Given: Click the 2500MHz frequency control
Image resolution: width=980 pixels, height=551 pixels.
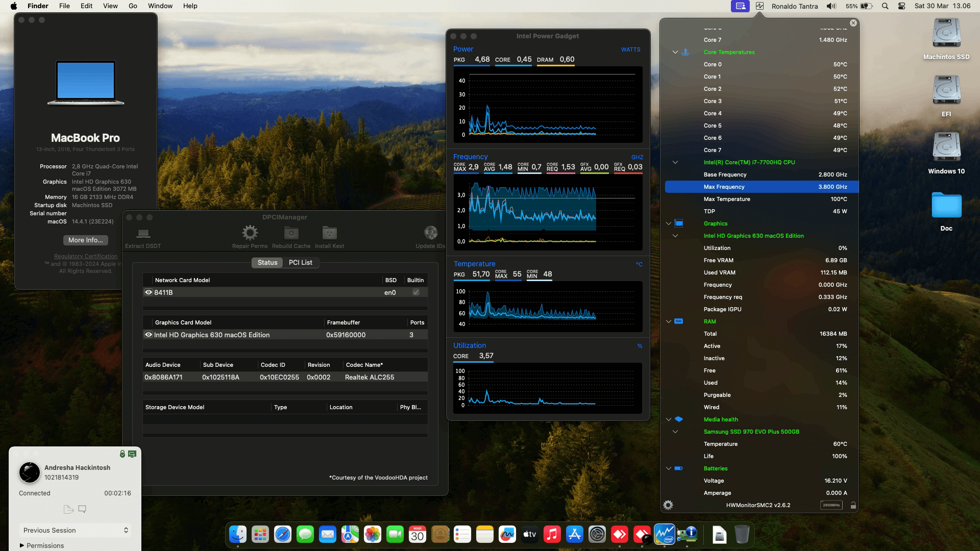Looking at the screenshot, I should (x=831, y=505).
